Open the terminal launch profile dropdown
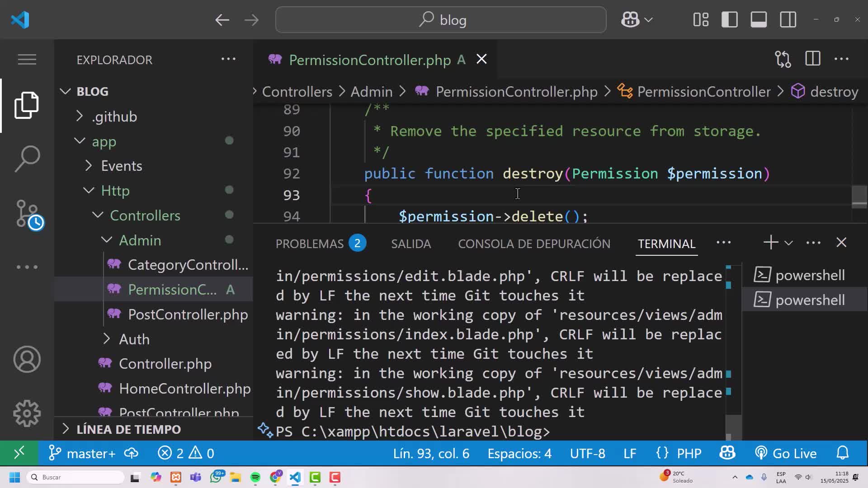 788,243
